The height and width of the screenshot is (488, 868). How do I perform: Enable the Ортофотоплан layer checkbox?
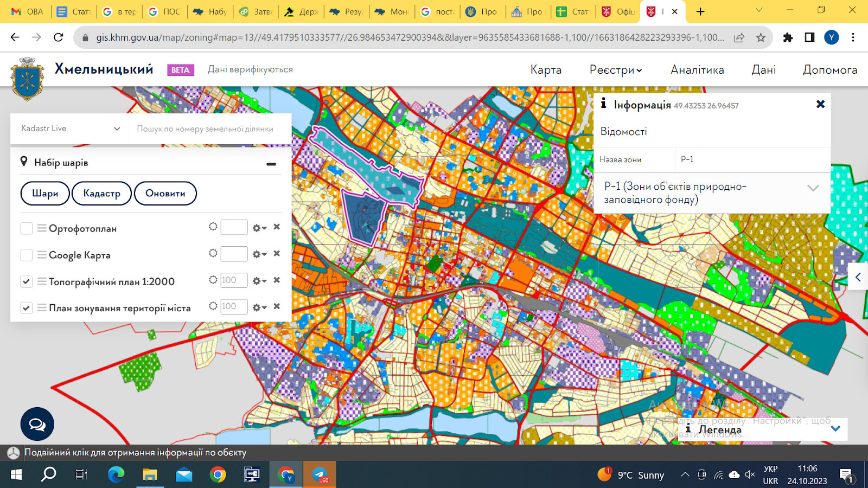[x=26, y=228]
